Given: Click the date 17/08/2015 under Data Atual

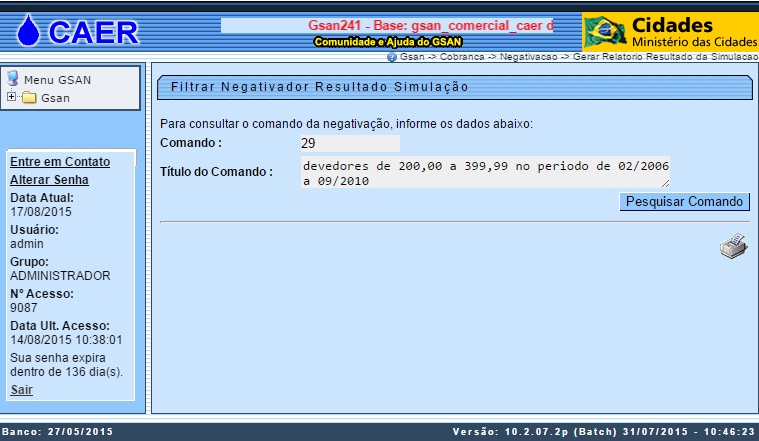Looking at the screenshot, I should coord(41,212).
